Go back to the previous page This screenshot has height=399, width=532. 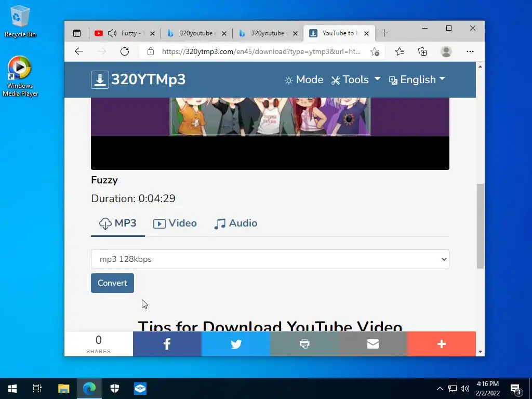[x=79, y=51]
